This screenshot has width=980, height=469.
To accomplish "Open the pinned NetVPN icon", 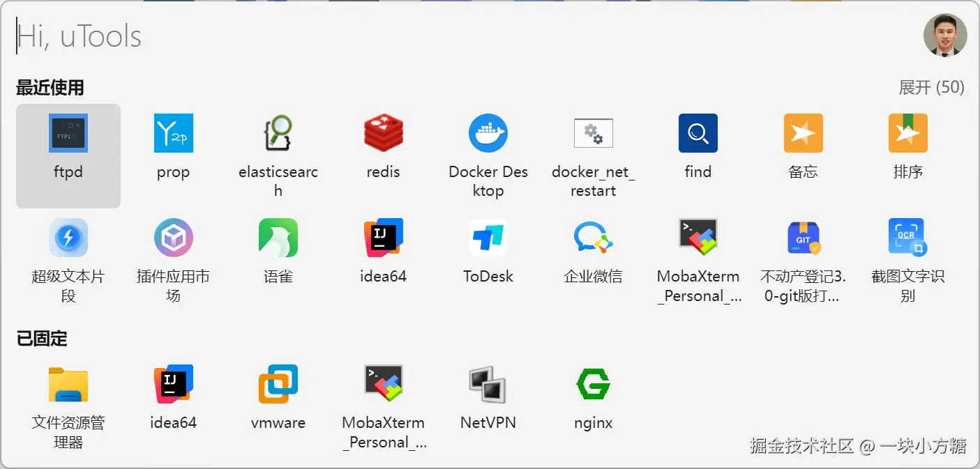I will pyautogui.click(x=488, y=384).
